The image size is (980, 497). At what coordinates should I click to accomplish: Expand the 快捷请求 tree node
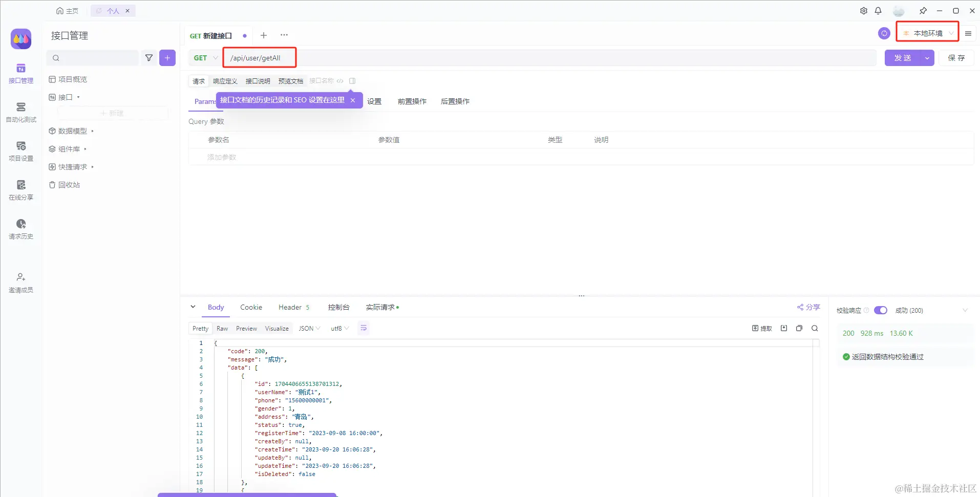coord(93,167)
